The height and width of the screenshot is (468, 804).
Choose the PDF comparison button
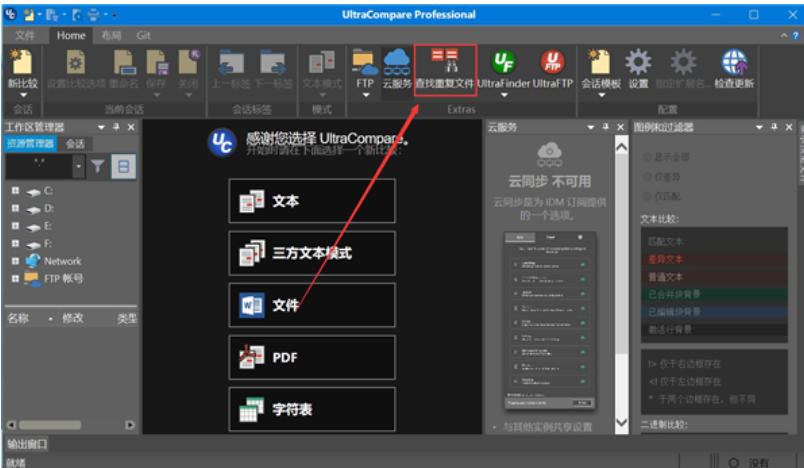tap(311, 357)
